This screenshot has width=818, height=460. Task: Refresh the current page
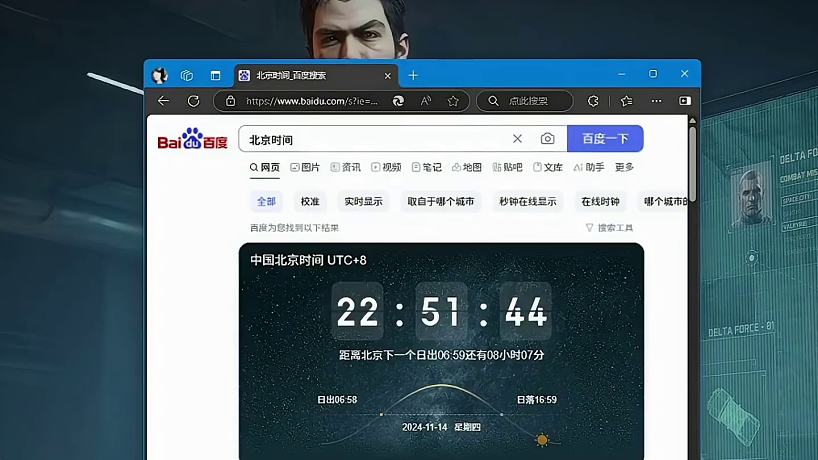point(194,101)
